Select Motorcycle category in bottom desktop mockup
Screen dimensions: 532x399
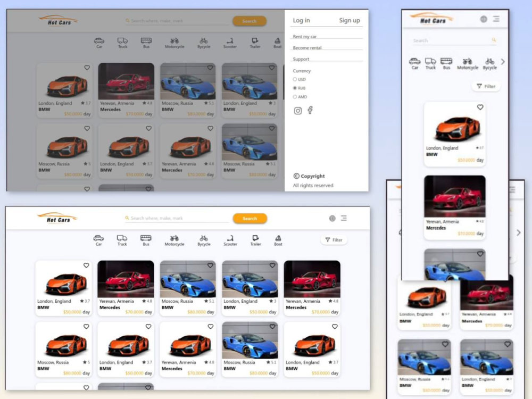click(x=174, y=240)
